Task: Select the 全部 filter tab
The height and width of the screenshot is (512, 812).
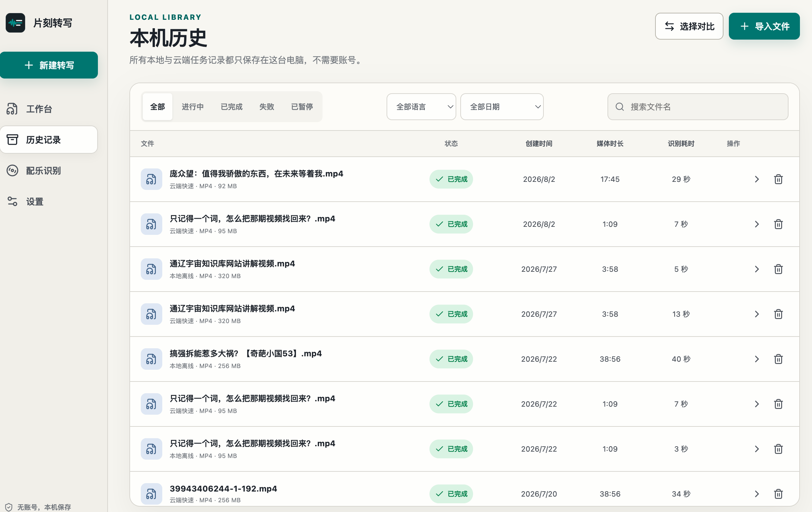Action: (158, 107)
